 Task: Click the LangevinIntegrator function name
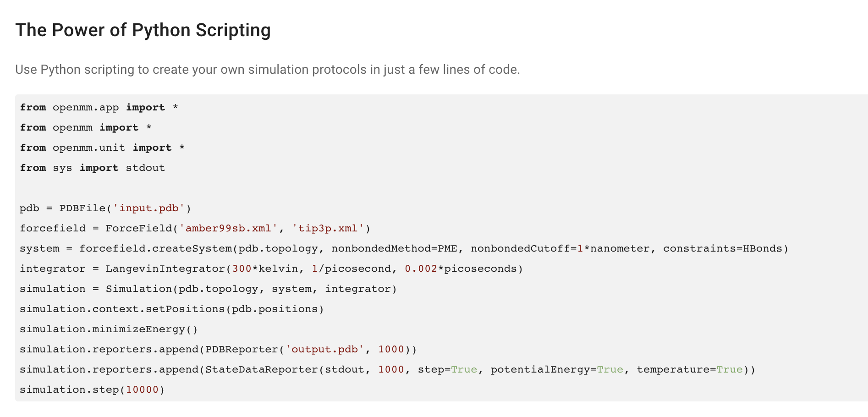165,269
